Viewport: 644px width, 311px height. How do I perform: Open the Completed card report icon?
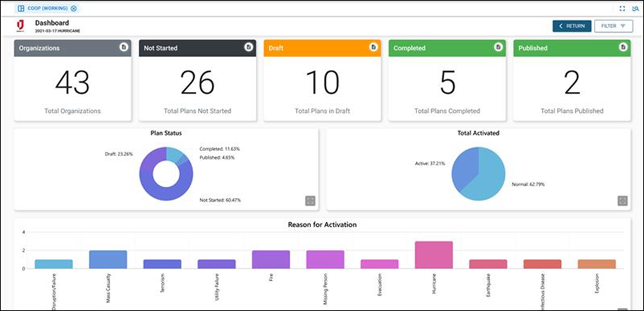tap(497, 48)
